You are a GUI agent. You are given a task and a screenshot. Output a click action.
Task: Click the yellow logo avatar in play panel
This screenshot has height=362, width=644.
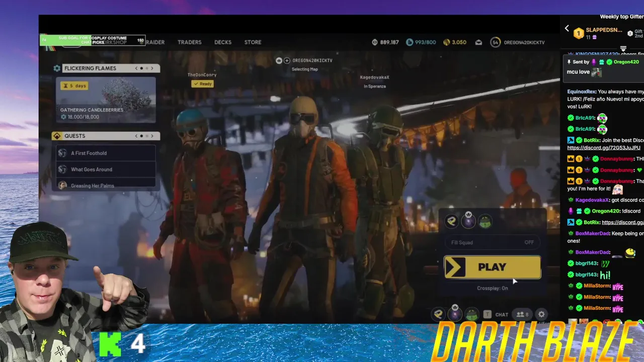[451, 221]
